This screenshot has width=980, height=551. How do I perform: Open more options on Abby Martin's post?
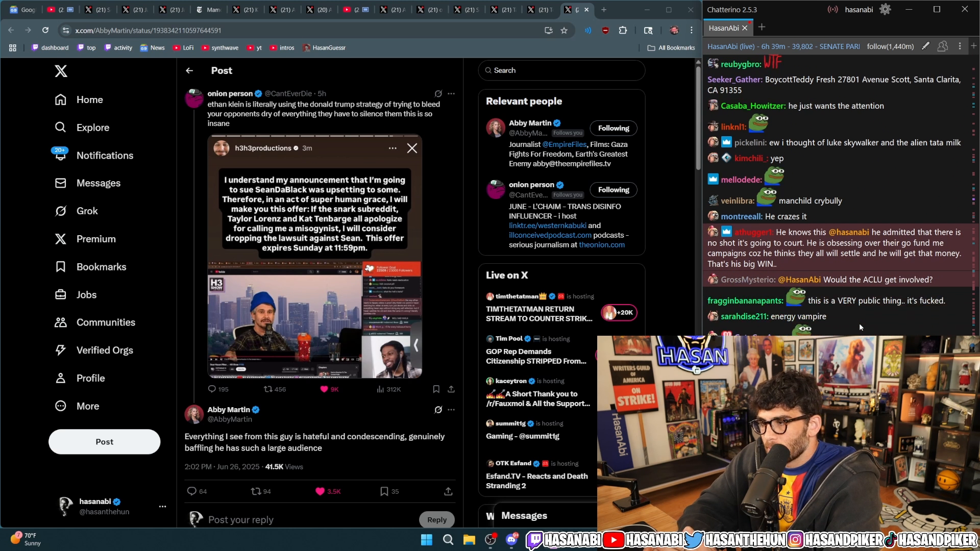[451, 410]
